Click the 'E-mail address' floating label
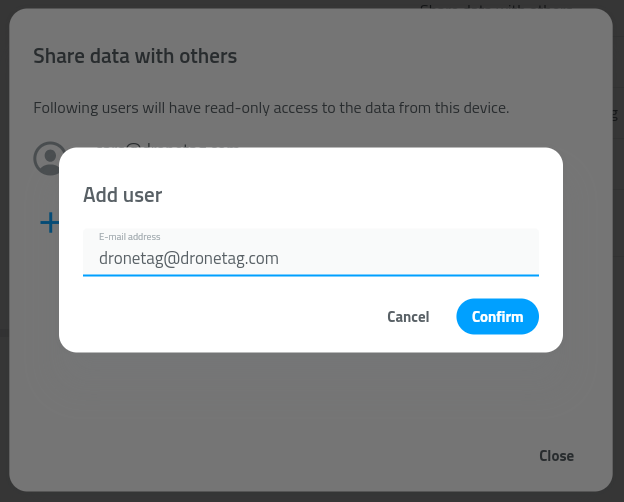The image size is (624, 502). (130, 237)
